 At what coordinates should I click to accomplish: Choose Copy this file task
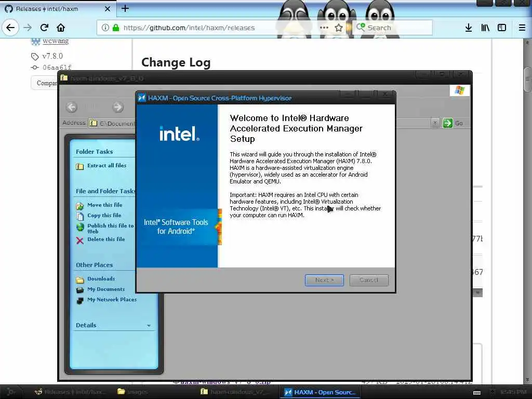[104, 216]
